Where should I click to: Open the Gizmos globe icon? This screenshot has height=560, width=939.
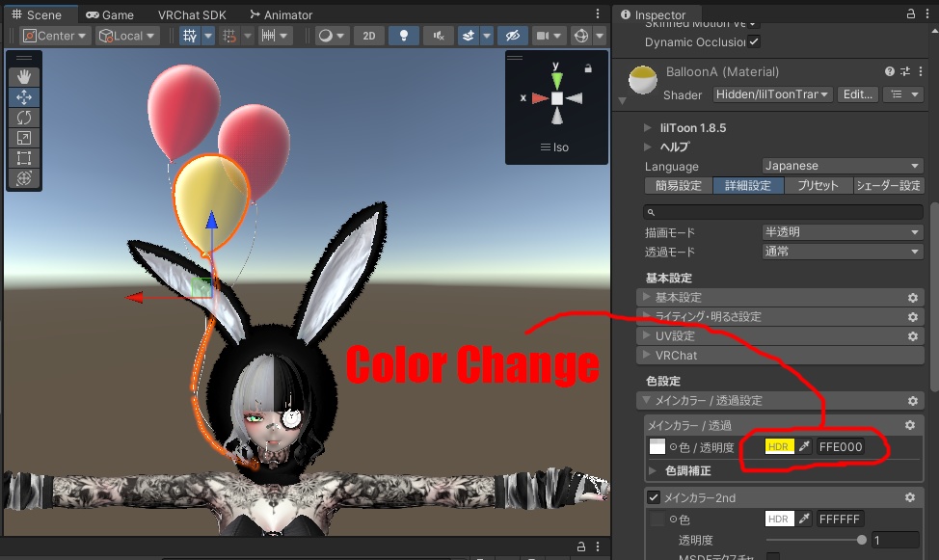point(581,36)
